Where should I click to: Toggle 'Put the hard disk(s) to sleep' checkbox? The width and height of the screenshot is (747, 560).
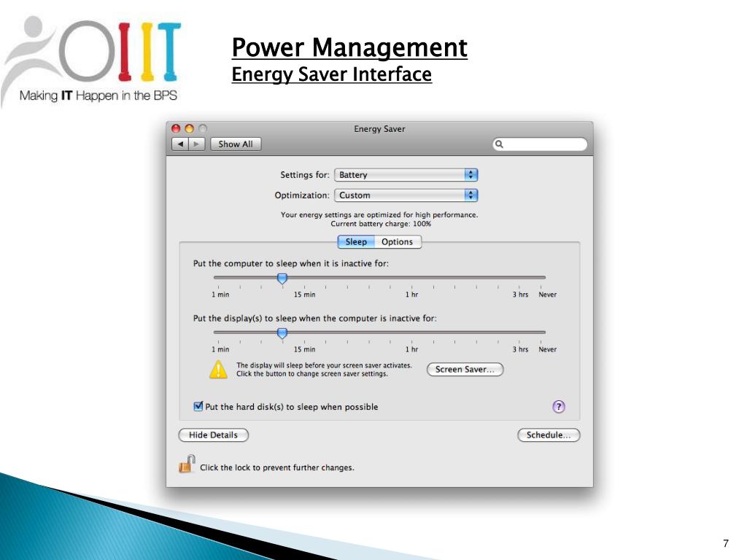click(x=198, y=406)
